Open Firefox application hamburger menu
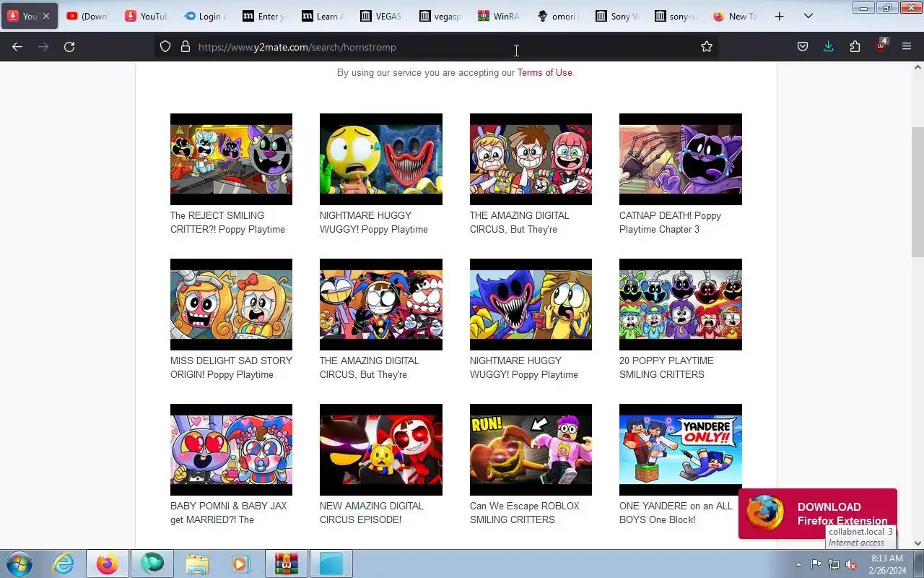 point(907,47)
